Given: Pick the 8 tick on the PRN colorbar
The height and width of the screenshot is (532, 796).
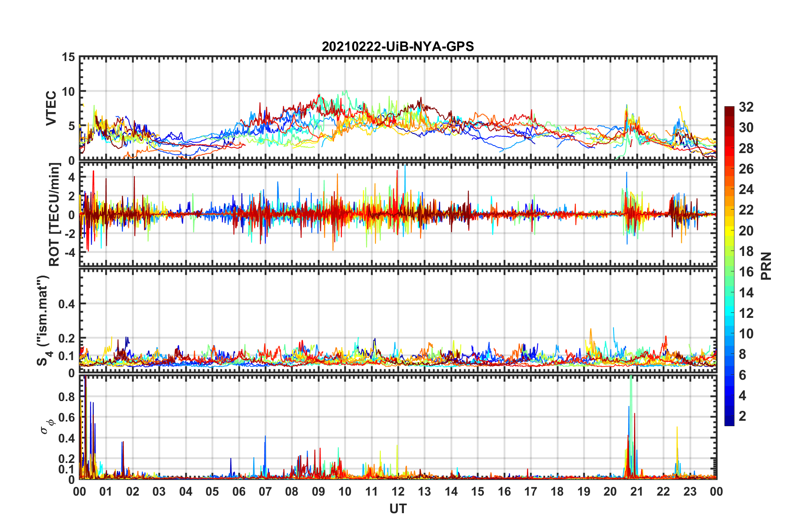Looking at the screenshot, I should (742, 354).
